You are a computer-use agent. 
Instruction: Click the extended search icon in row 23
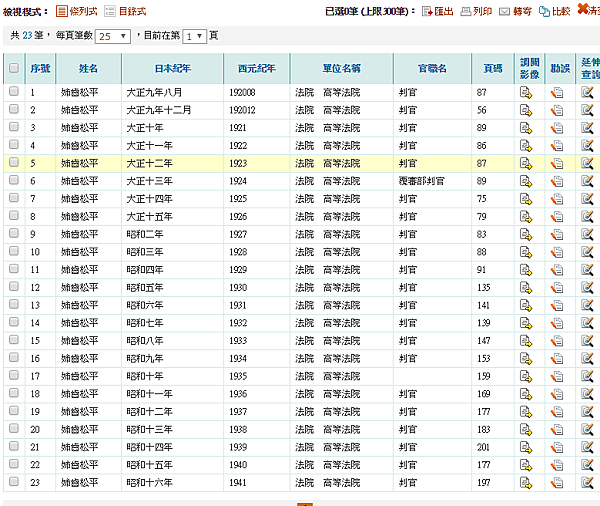(x=587, y=483)
